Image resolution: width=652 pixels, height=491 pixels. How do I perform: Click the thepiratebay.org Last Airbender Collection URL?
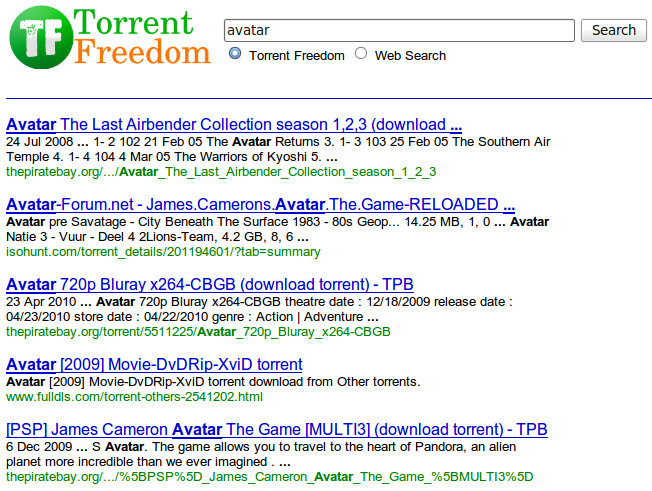click(x=221, y=172)
